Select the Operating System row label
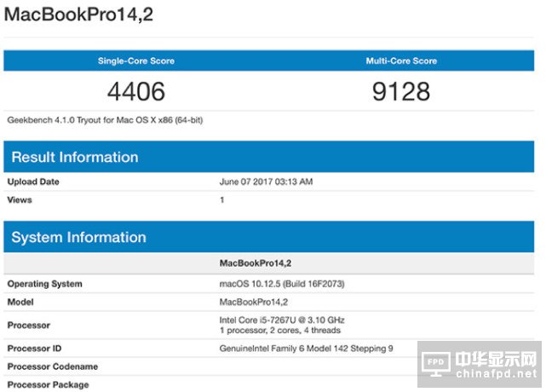 point(45,284)
